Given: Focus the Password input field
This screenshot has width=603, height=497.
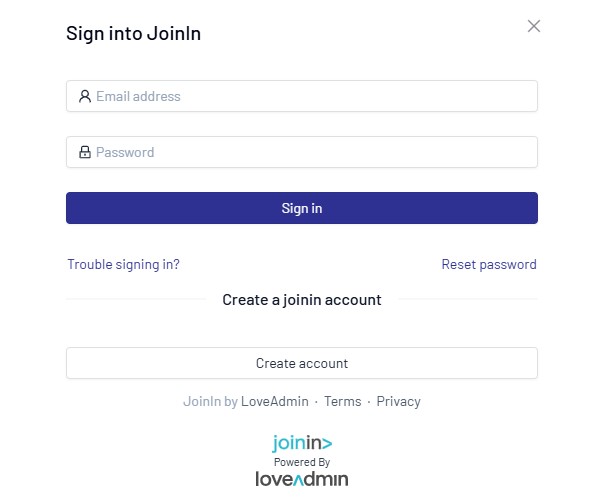Looking at the screenshot, I should point(302,152).
